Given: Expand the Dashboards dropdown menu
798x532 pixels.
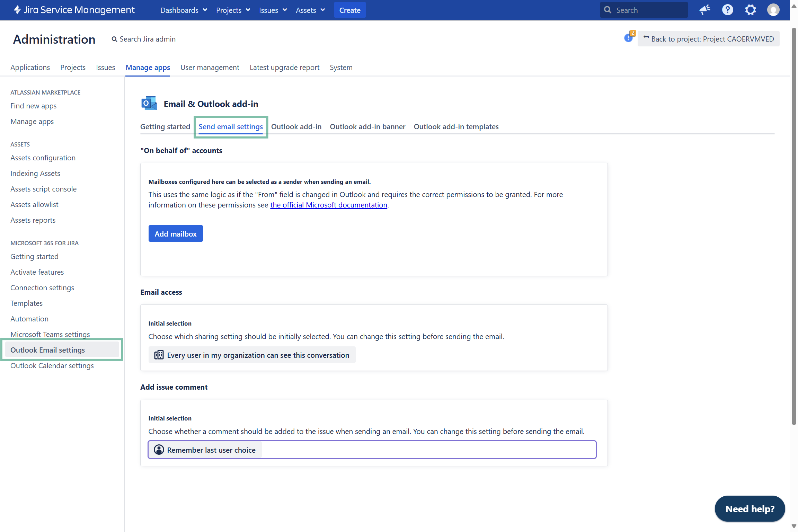Looking at the screenshot, I should tap(184, 10).
